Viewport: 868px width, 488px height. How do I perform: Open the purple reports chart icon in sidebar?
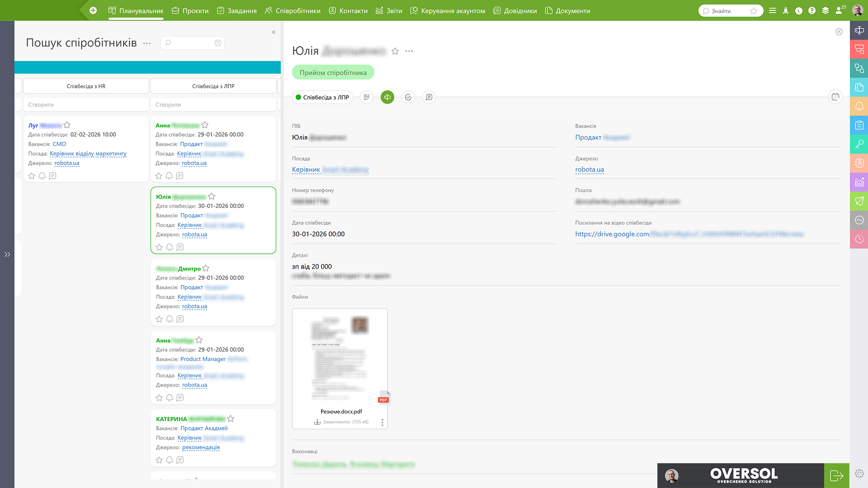click(859, 182)
